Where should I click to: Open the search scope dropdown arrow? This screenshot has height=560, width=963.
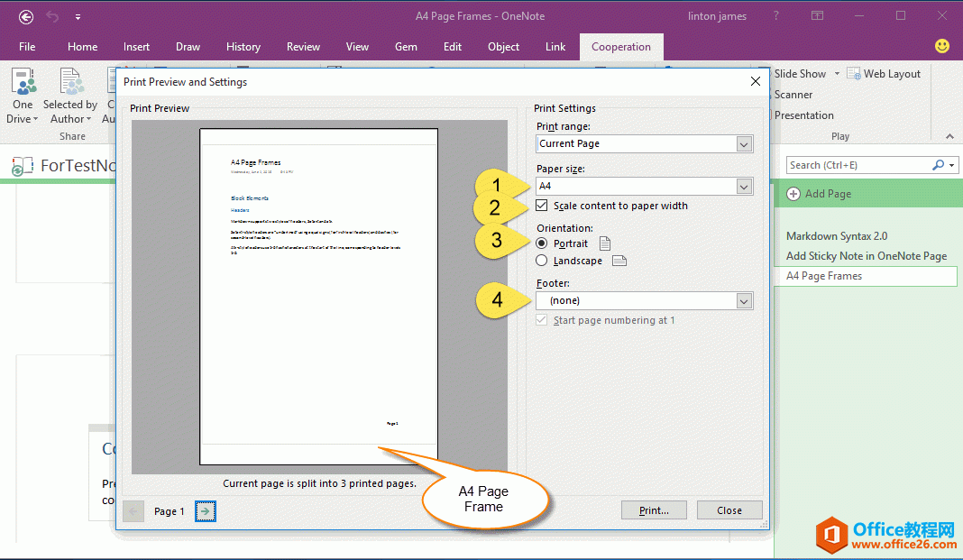pyautogui.click(x=951, y=165)
